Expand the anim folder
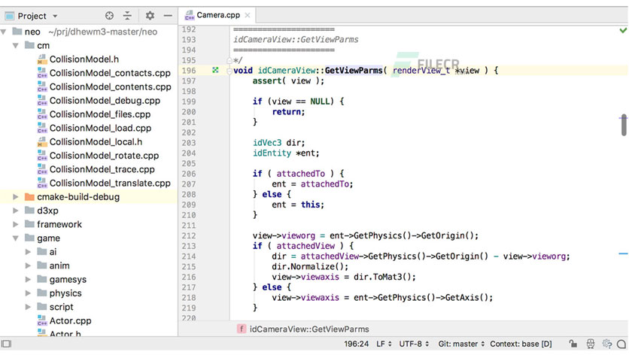This screenshot has height=364, width=629. click(x=28, y=265)
